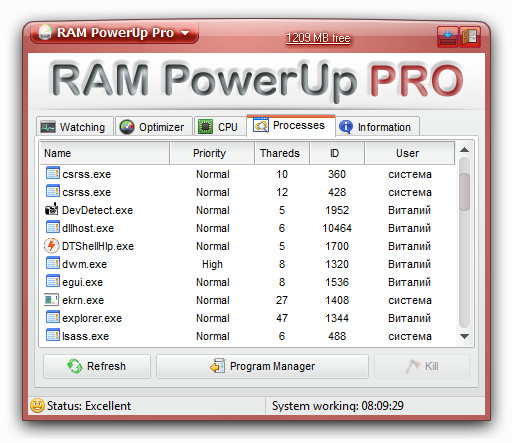Select the DevDetect.exe process name
512x443 pixels.
[97, 210]
